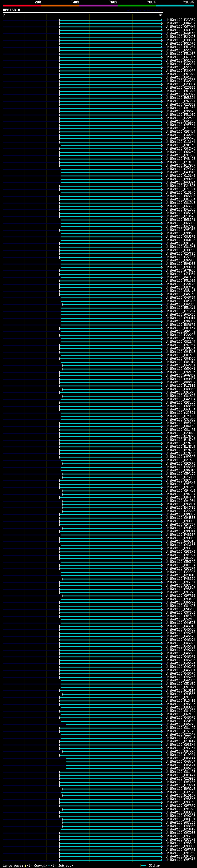Click the green ~80% identity color swatch
The height and width of the screenshot is (868, 197).
coord(136,6)
